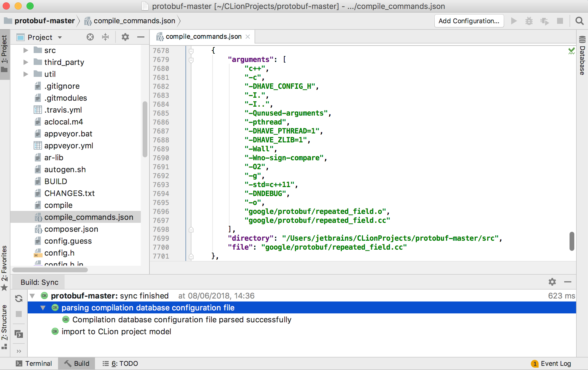Click "-std=c++11" argument text
The image size is (588, 370).
269,185
